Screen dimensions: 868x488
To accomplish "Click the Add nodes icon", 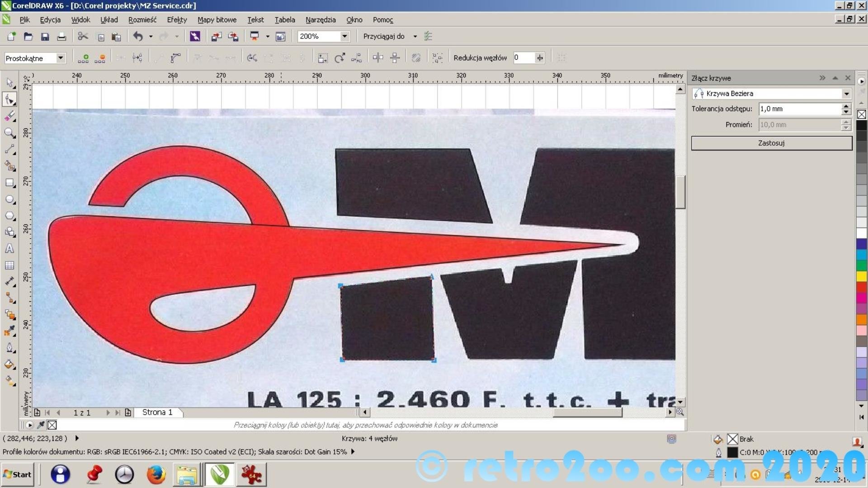I will coord(83,58).
